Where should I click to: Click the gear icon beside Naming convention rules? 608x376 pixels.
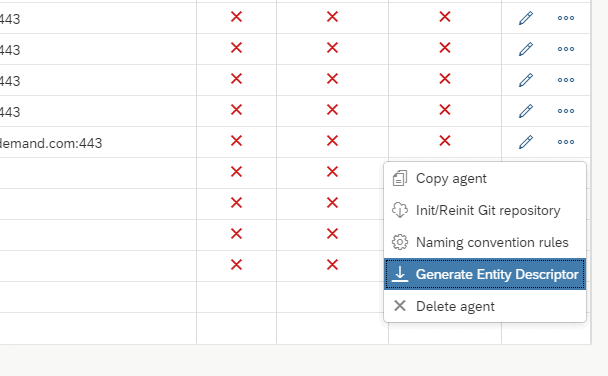click(400, 242)
